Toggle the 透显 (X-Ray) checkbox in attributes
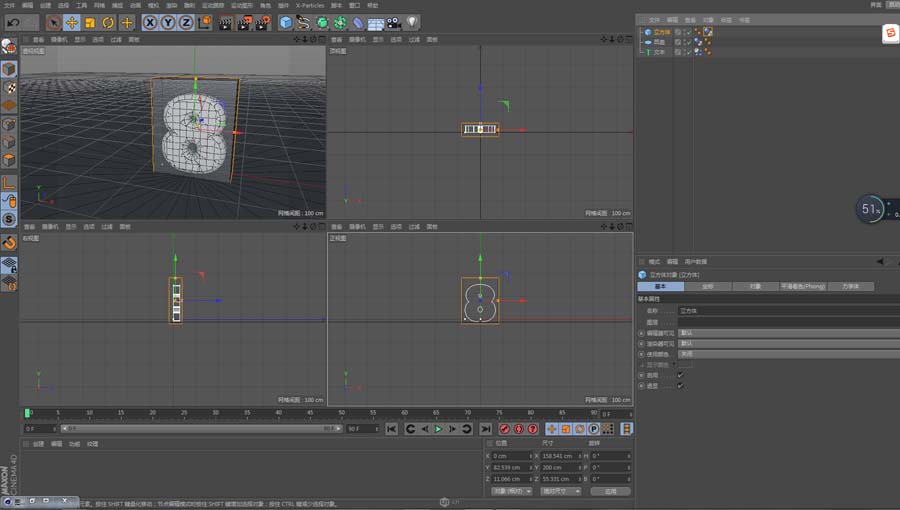Image resolution: width=900 pixels, height=510 pixels. 680,385
